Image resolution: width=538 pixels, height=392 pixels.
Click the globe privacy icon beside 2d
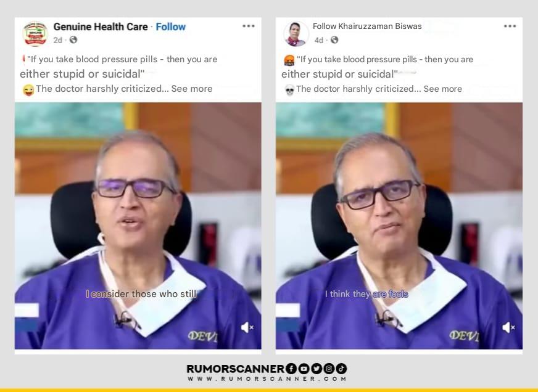(73, 40)
